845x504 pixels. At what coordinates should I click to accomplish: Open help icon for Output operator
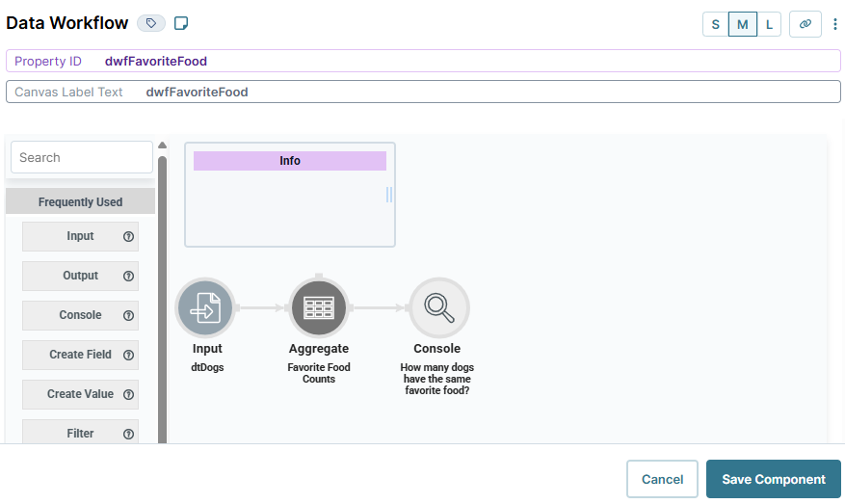[128, 276]
